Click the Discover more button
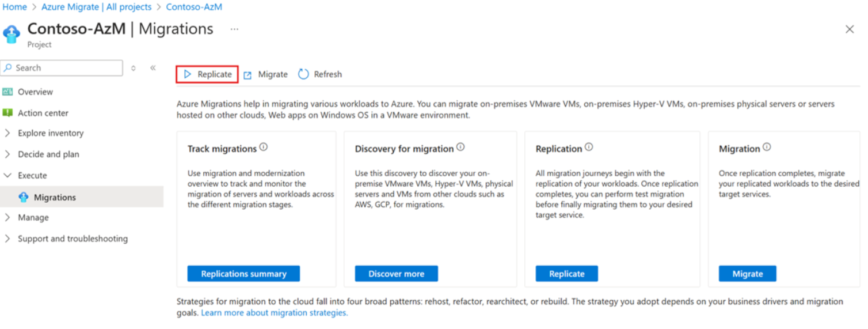The image size is (868, 329). point(396,274)
